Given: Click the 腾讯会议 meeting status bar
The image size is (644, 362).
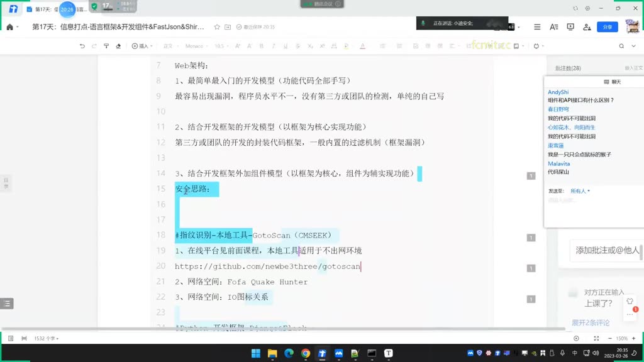Looking at the screenshot, I should pos(322,4).
